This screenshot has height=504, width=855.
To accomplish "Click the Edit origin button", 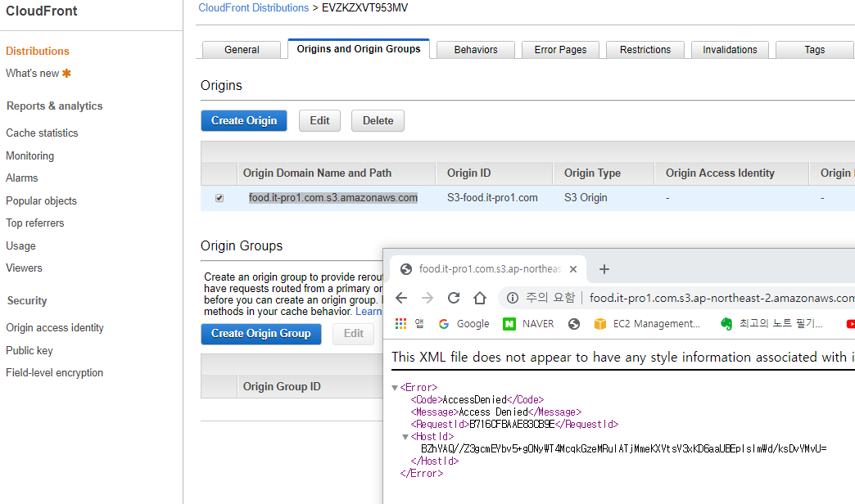I will 319,120.
